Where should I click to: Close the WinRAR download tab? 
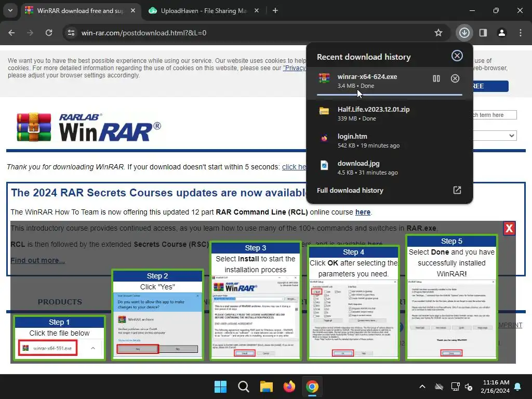point(133,10)
